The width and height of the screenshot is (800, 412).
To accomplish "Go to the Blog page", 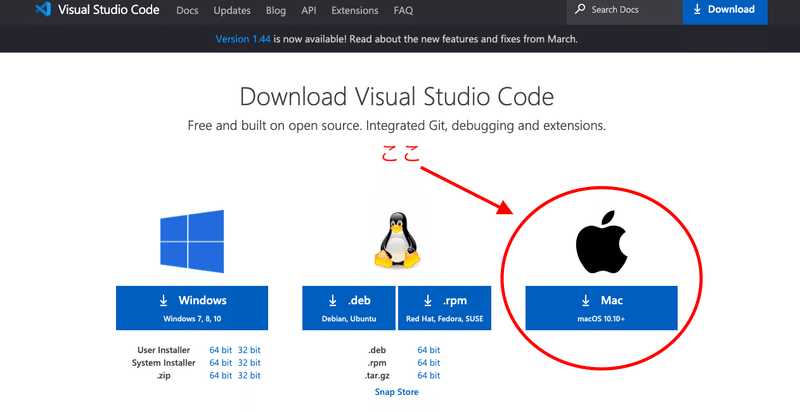I will [276, 10].
